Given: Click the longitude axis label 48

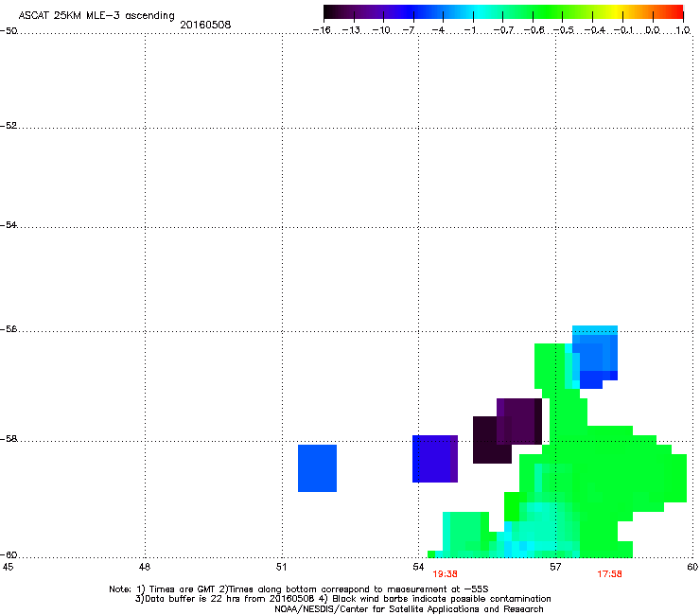Looking at the screenshot, I should (145, 567).
